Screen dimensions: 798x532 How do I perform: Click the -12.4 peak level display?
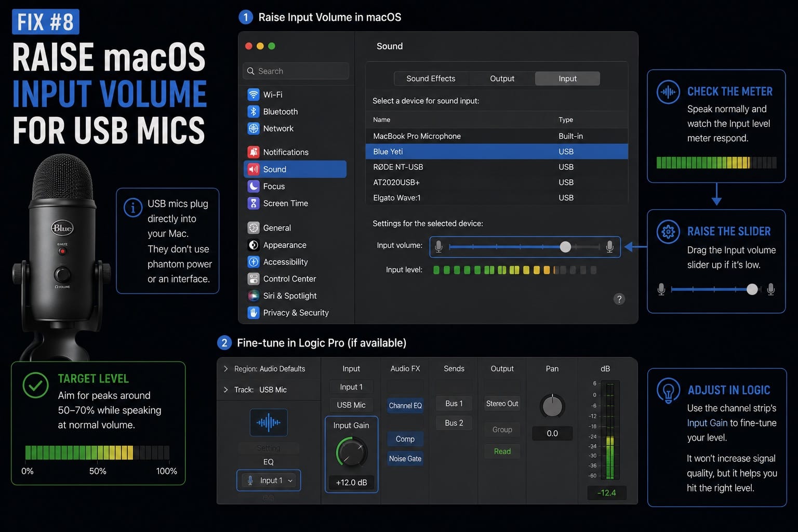coord(606,493)
